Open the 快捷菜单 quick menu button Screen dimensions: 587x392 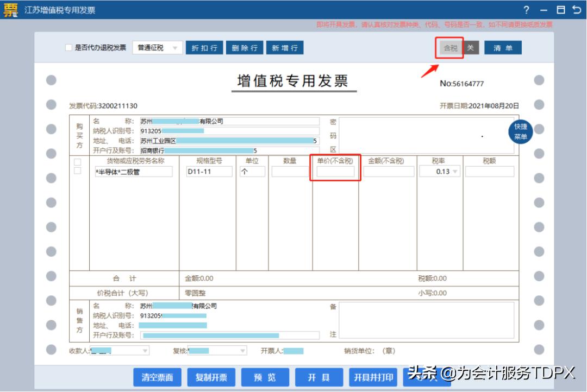click(x=520, y=130)
